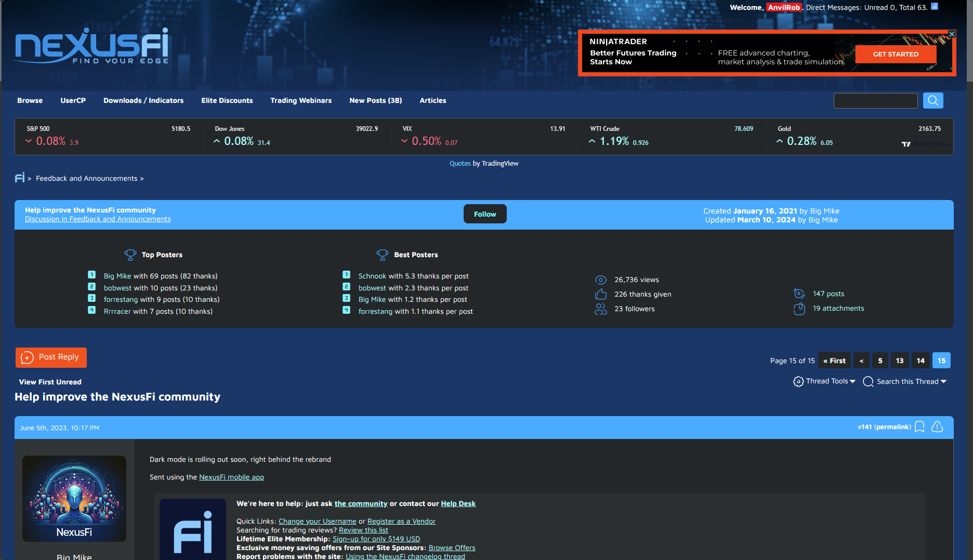Click the Post Reply button
The image size is (973, 560).
pyautogui.click(x=51, y=357)
